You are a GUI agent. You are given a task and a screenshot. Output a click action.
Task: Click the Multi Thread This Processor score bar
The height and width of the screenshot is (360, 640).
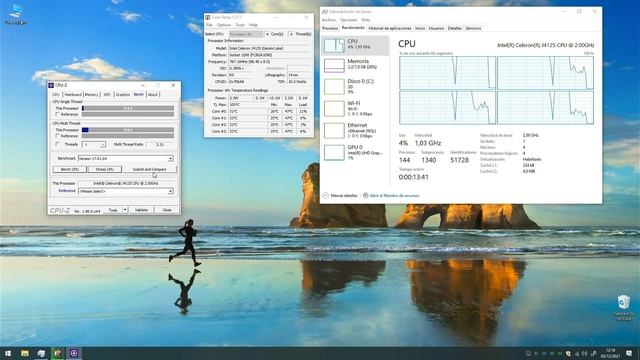[x=128, y=130]
